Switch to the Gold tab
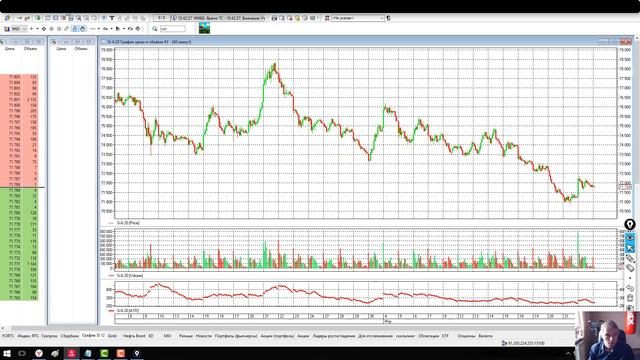 112,336
